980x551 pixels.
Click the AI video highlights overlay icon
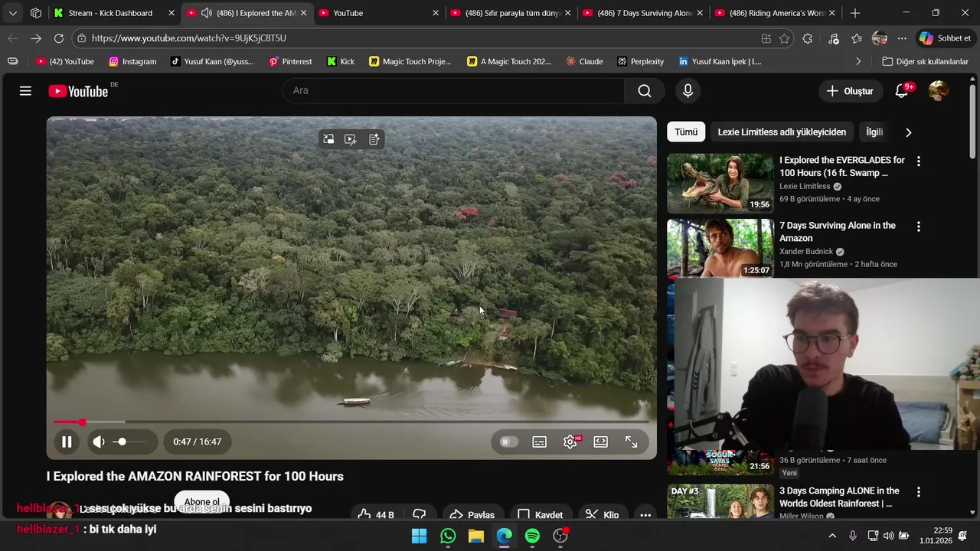point(351,139)
